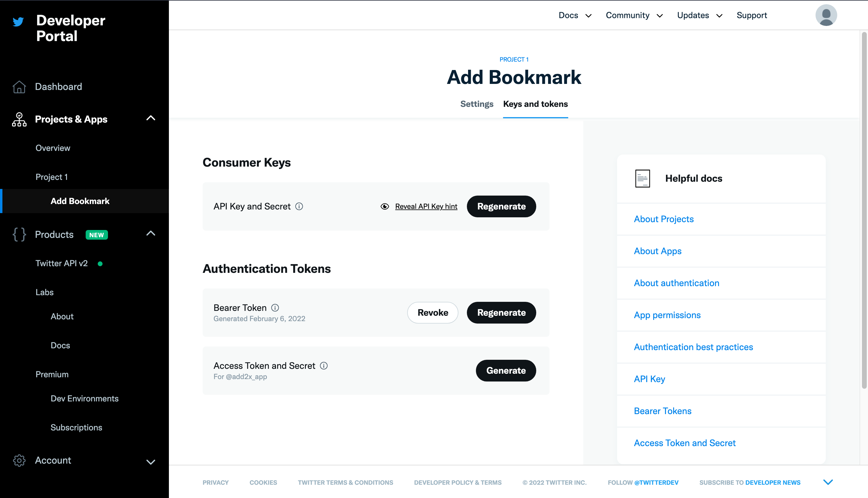
Task: Collapse the Products section chevron
Action: click(x=151, y=234)
